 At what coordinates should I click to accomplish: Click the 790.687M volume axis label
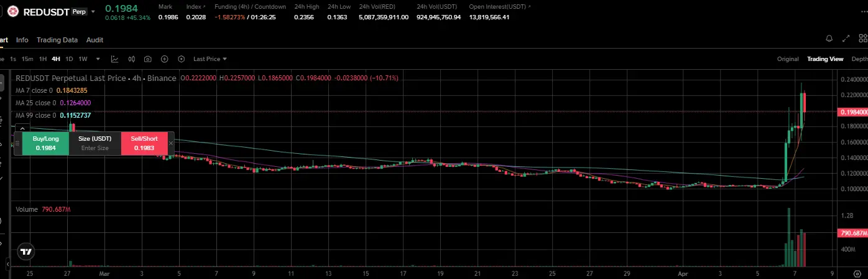[853, 234]
